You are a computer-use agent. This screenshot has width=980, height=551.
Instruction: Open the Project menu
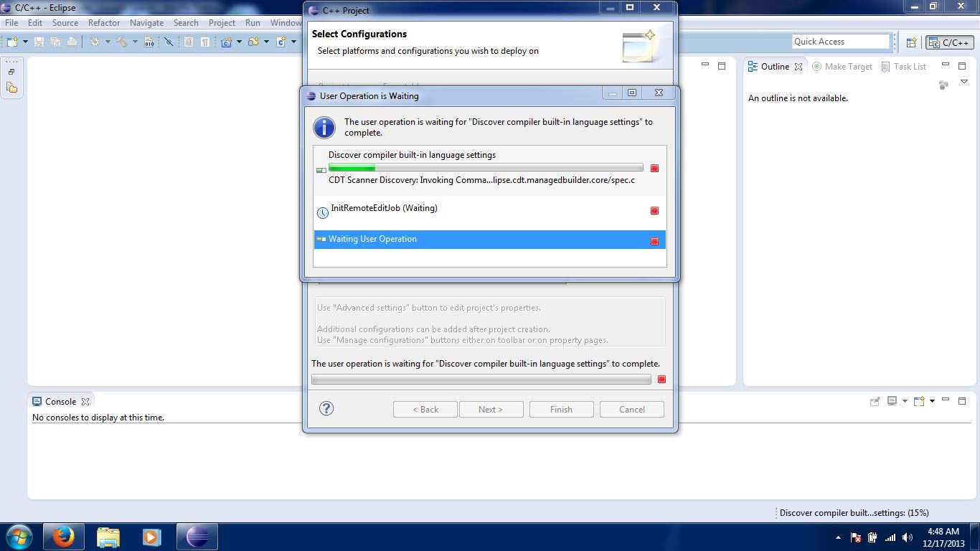pos(222,23)
